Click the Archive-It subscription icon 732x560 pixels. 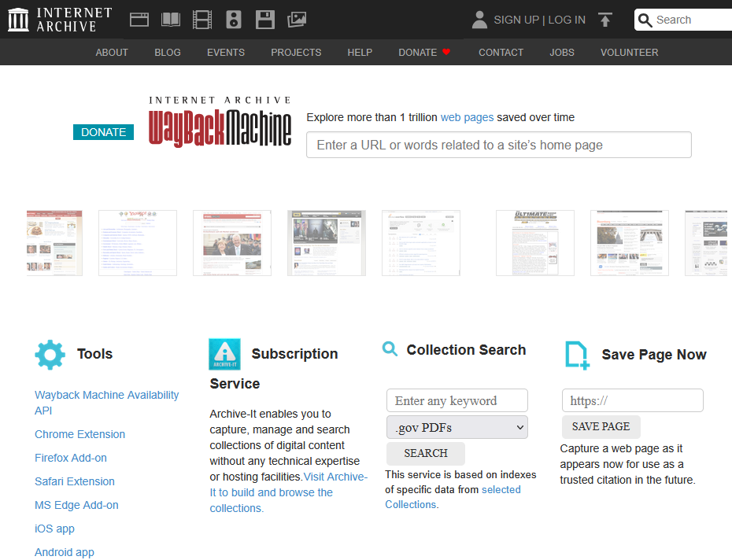click(x=224, y=354)
